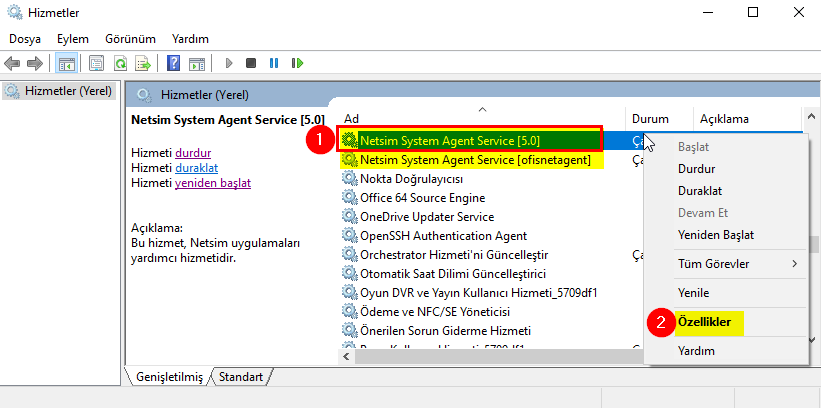Open the Görünüm menu
This screenshot has height=408, width=821.
click(130, 39)
